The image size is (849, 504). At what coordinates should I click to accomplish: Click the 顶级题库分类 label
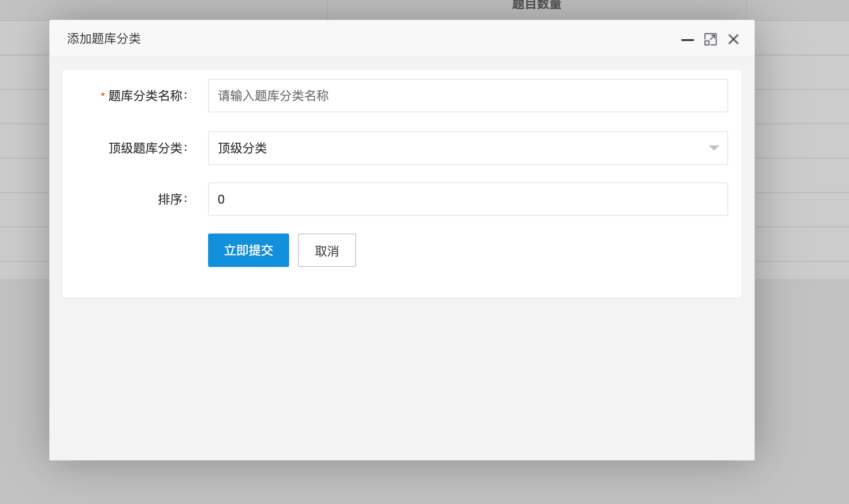click(148, 148)
